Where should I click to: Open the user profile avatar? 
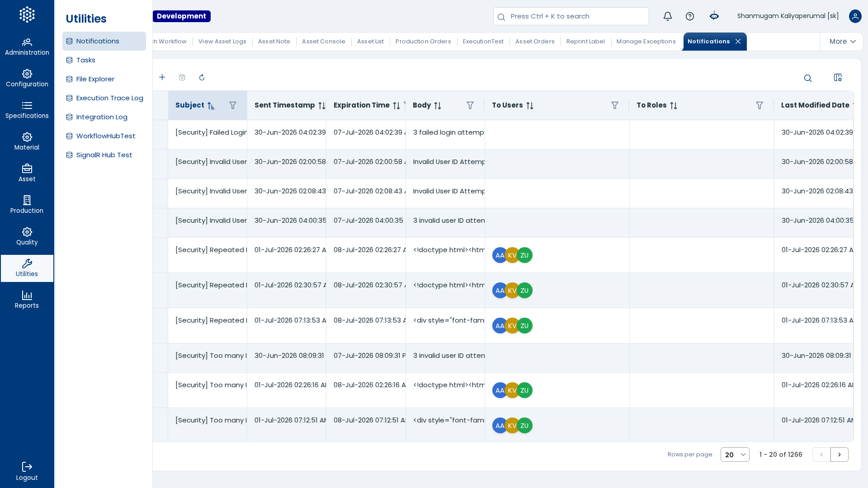click(x=855, y=16)
